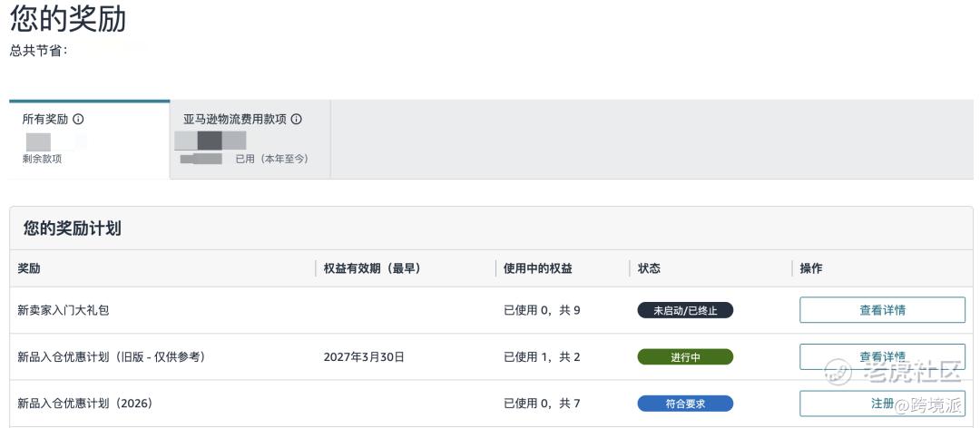View details for 新卖家入门大礼包

click(x=882, y=310)
